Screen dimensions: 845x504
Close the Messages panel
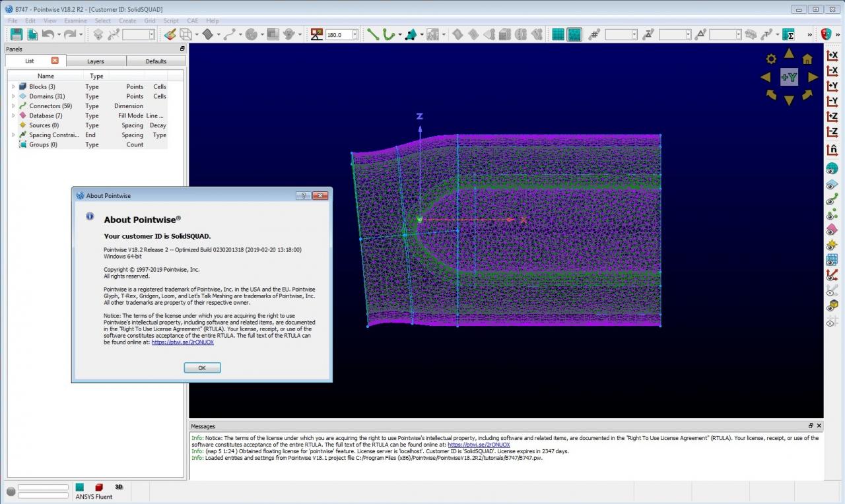[x=819, y=426]
